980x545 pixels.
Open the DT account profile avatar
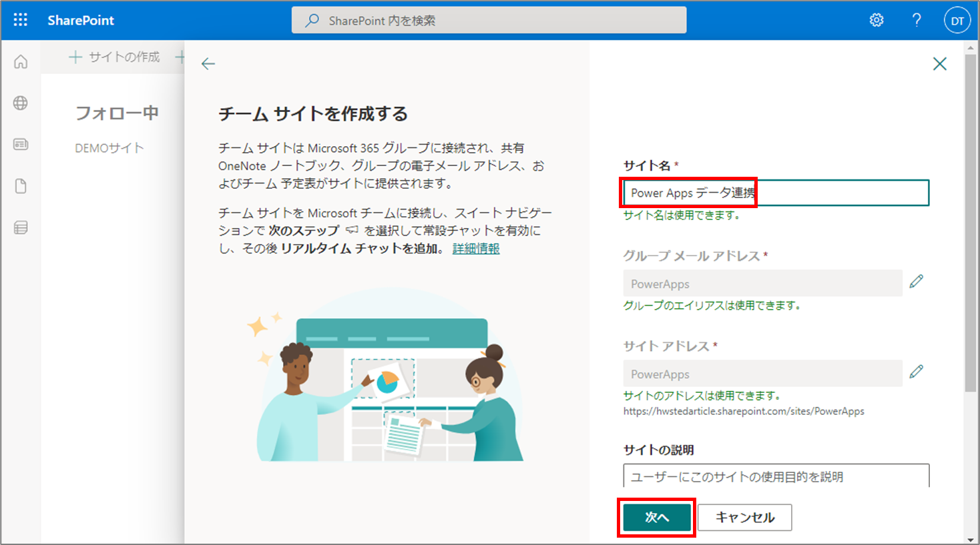coord(957,21)
